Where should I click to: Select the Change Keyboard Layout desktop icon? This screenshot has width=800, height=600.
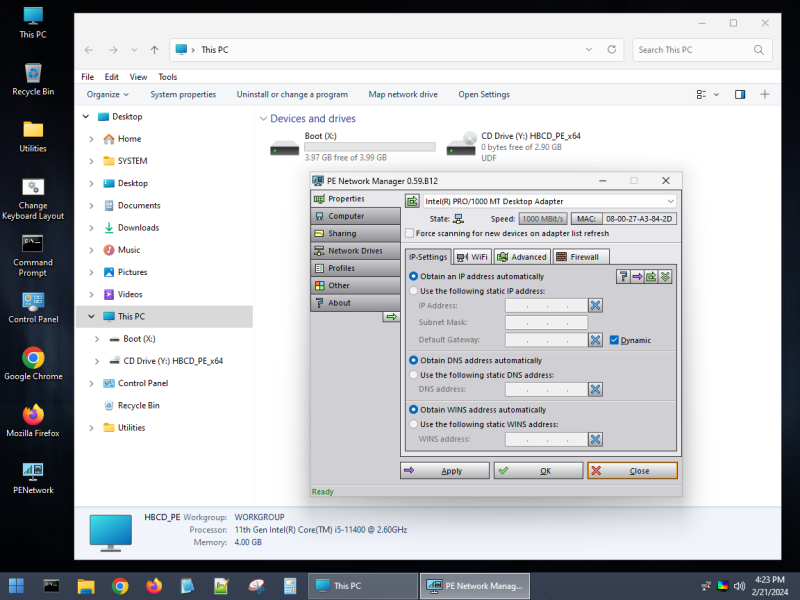click(33, 199)
